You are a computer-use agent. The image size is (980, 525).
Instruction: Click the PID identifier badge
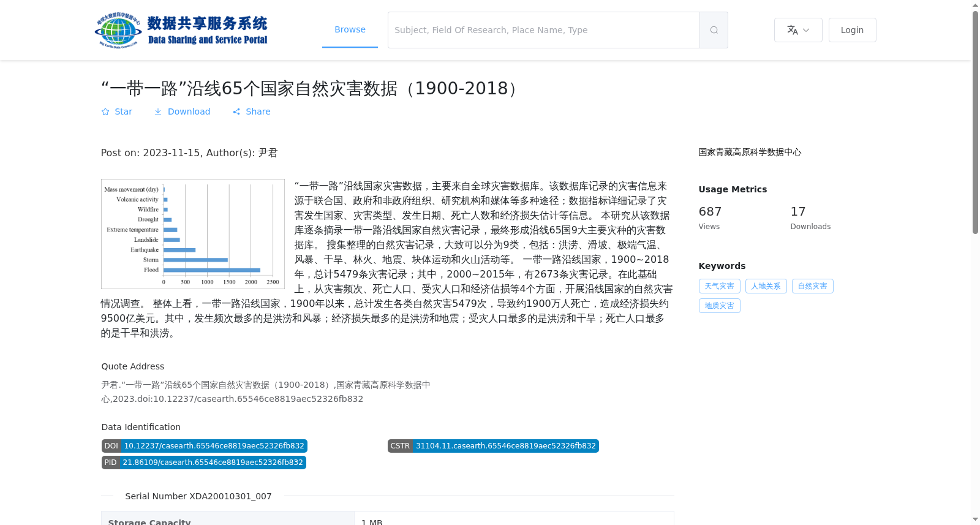click(x=203, y=463)
